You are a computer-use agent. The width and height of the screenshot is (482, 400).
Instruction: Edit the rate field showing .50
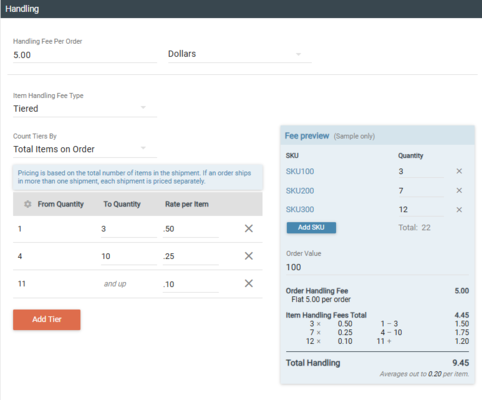[x=191, y=229]
